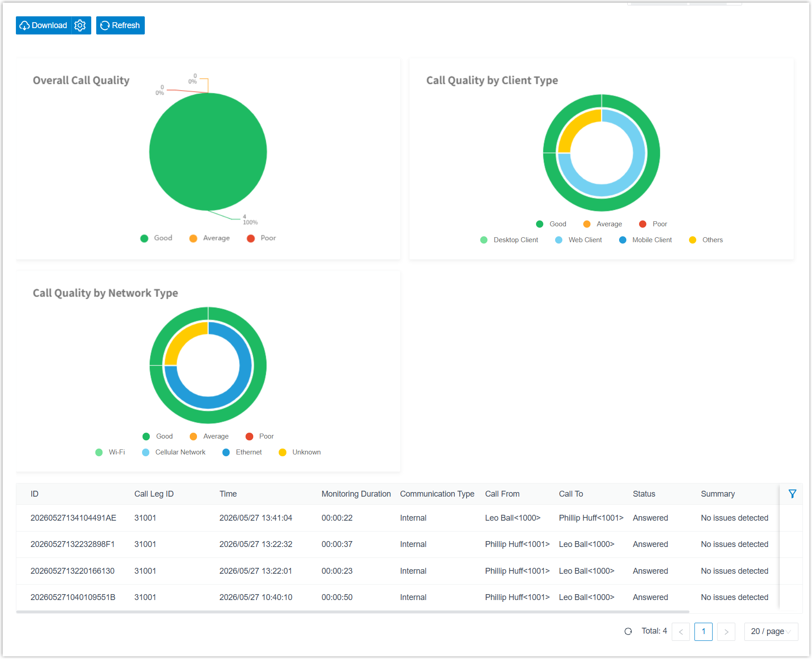Click the reload icon beside Total: 4
The width and height of the screenshot is (812, 659).
tap(628, 631)
